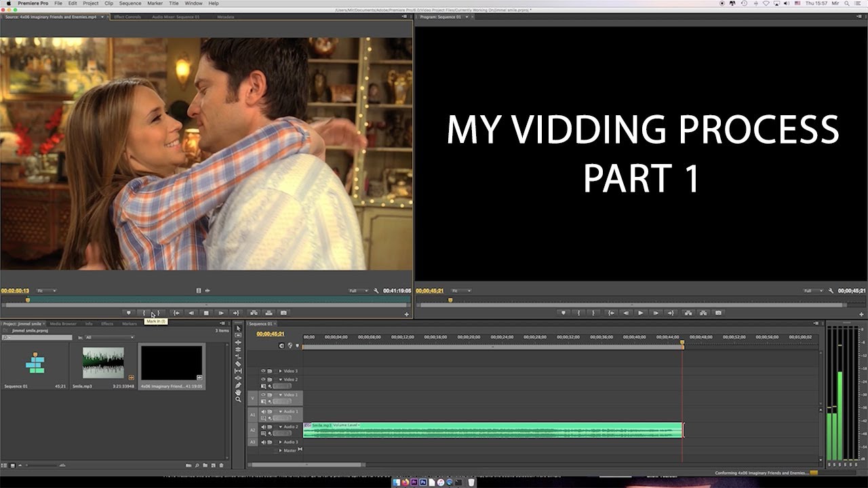Image resolution: width=868 pixels, height=488 pixels.
Task: Select the Rolling Edit tool
Action: click(x=238, y=349)
